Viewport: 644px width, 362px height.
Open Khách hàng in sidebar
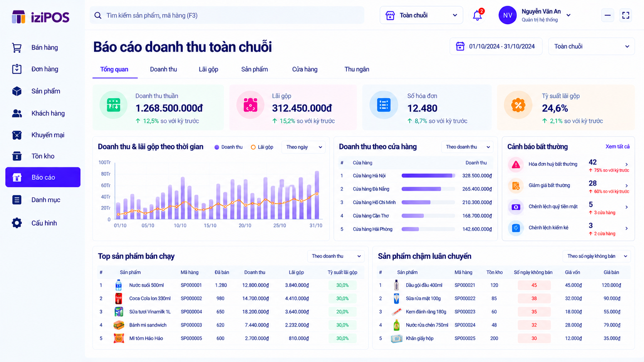(43, 113)
